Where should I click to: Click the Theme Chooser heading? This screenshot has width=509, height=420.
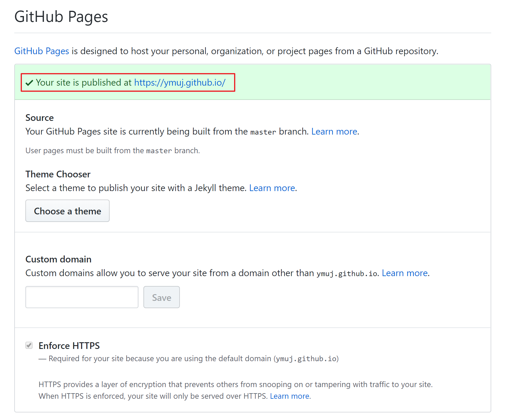pos(58,174)
